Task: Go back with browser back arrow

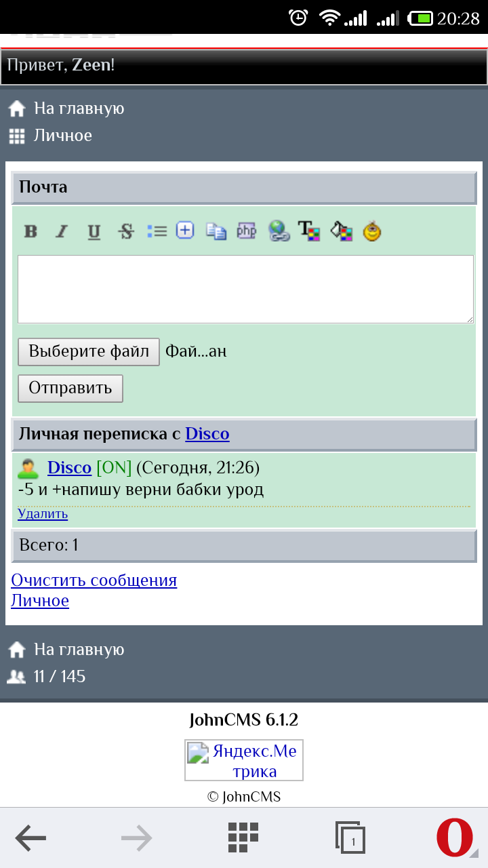Action: point(30,838)
